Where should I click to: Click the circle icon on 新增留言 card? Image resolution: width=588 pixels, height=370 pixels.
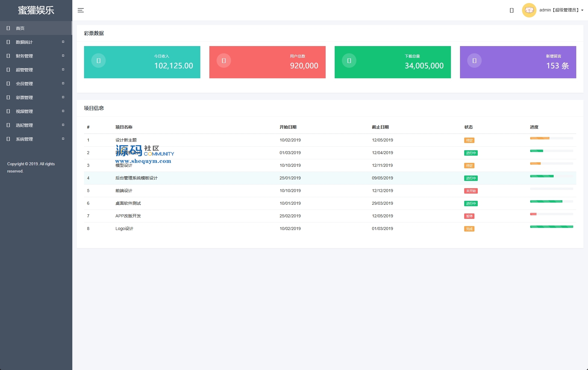coord(474,61)
